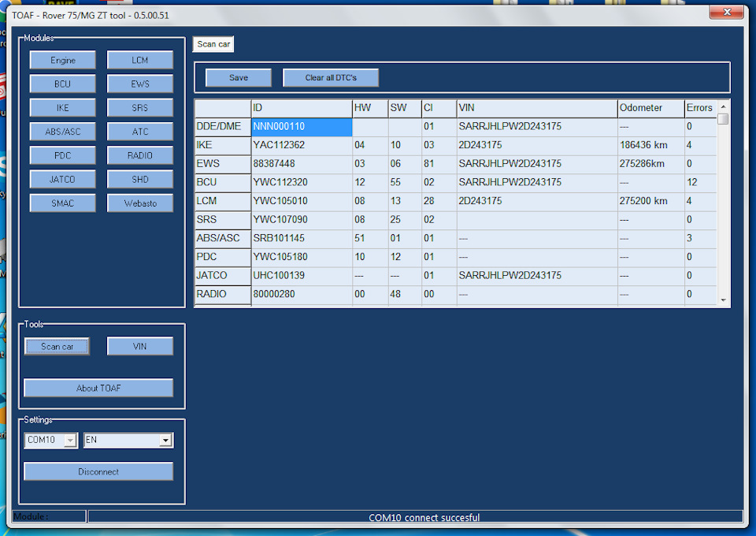Select SRS row header in table

[x=223, y=220]
